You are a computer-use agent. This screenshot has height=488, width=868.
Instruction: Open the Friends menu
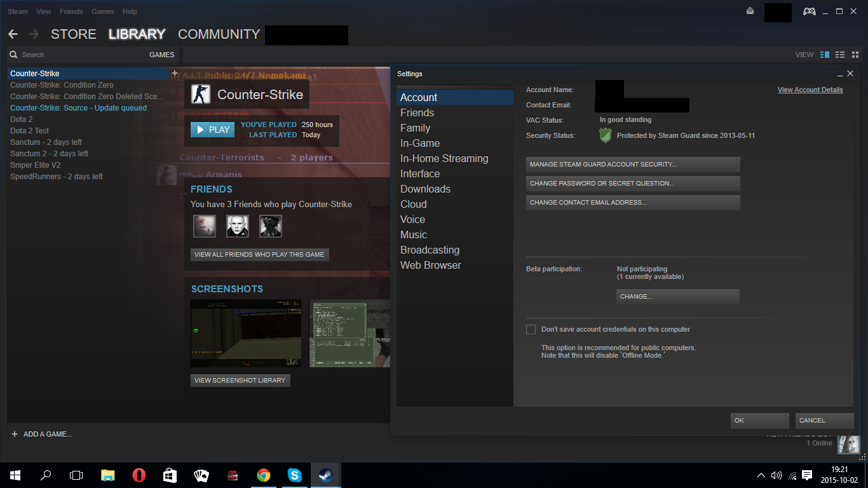[x=71, y=11]
